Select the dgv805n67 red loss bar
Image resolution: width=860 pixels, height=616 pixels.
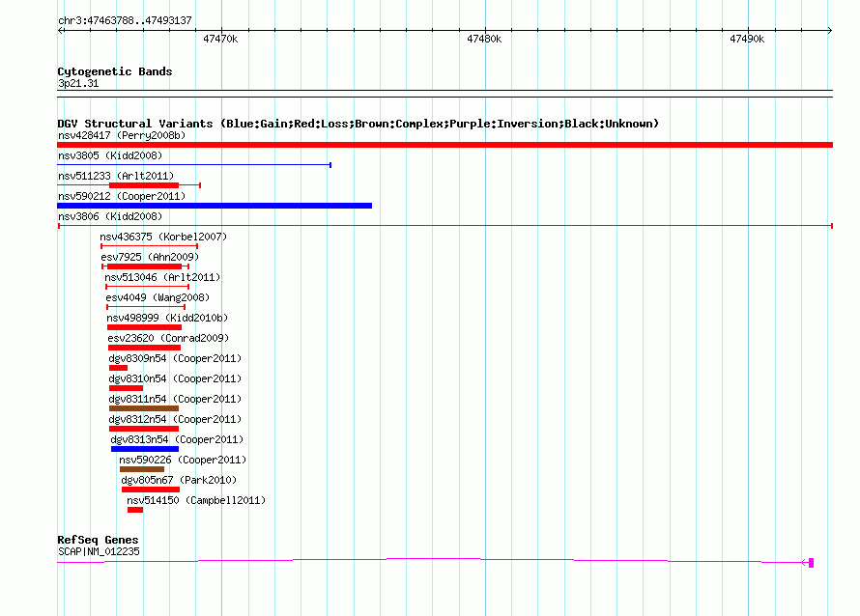[151, 490]
